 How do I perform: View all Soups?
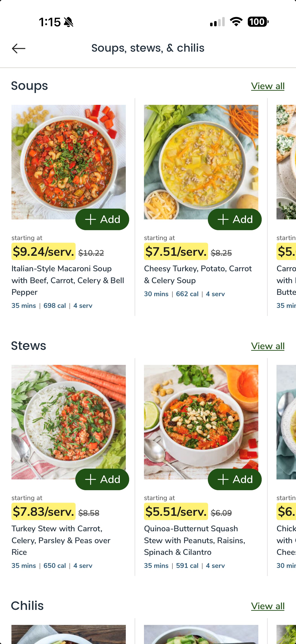point(268,86)
